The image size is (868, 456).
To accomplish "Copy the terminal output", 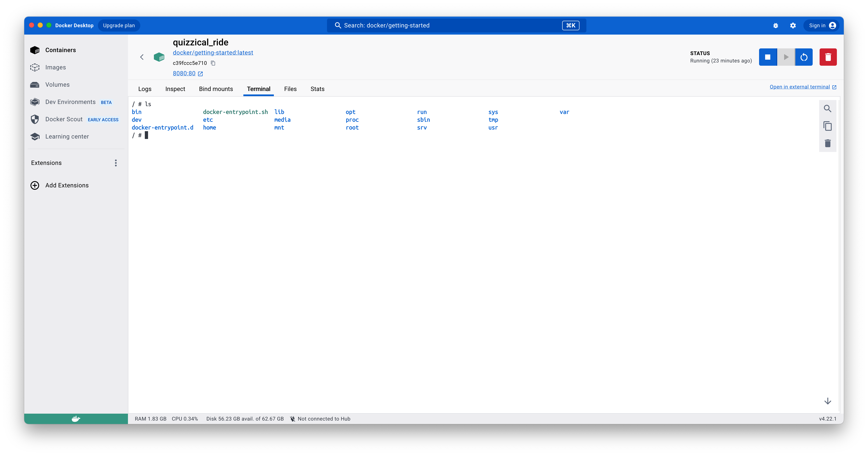I will point(827,126).
